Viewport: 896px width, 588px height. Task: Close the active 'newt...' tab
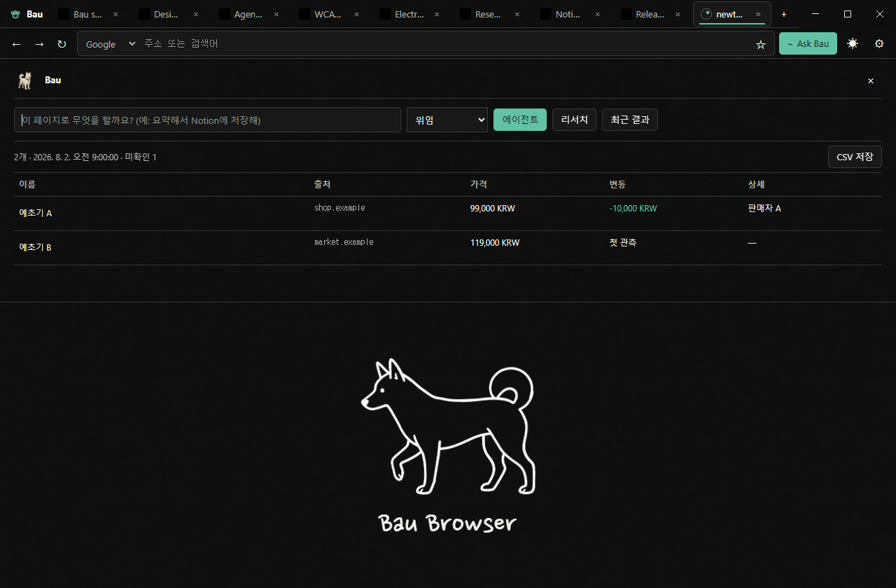[x=758, y=14]
